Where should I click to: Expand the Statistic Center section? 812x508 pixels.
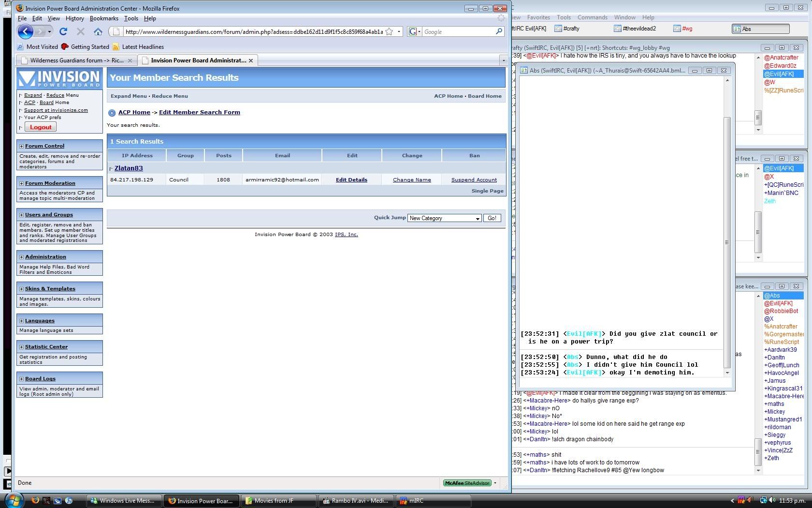(21, 347)
